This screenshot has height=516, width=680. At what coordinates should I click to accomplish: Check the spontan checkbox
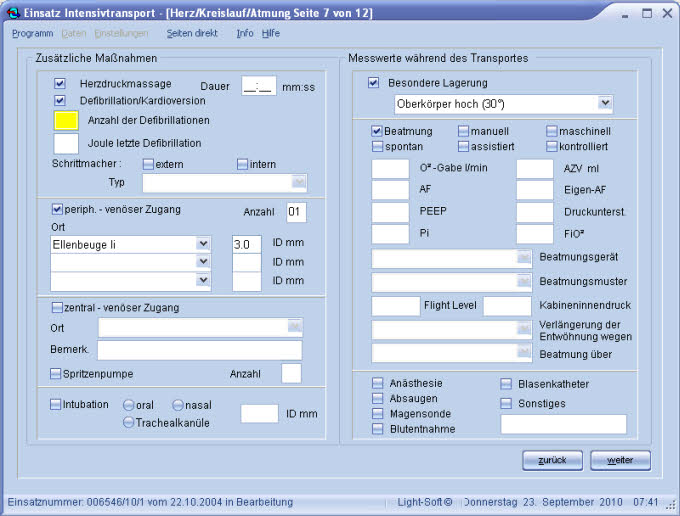[377, 147]
